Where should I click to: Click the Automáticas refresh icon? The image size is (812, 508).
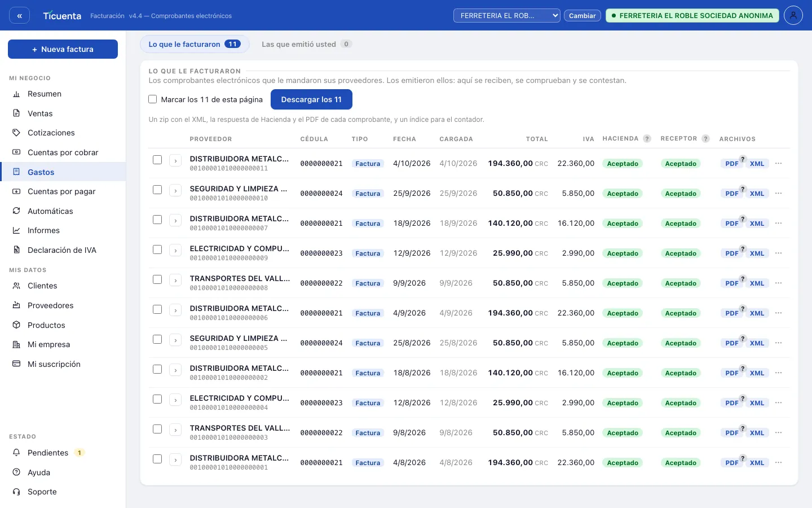16,211
